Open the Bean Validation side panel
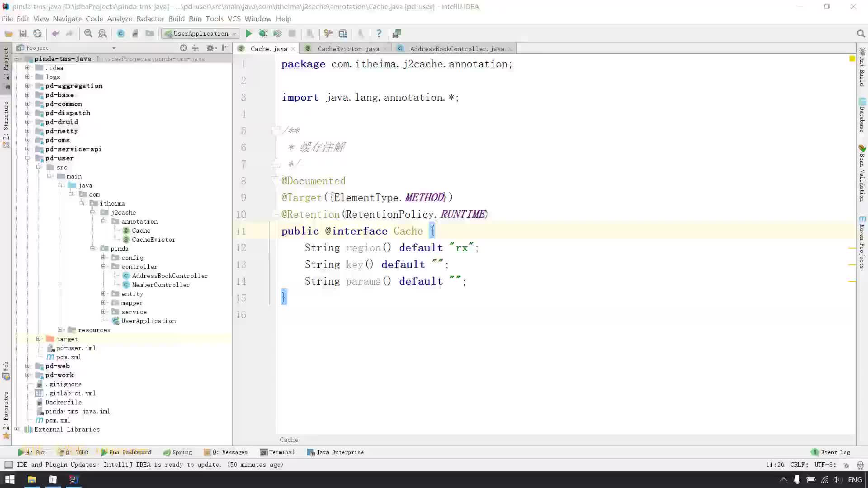The width and height of the screenshot is (868, 488). coord(862,173)
